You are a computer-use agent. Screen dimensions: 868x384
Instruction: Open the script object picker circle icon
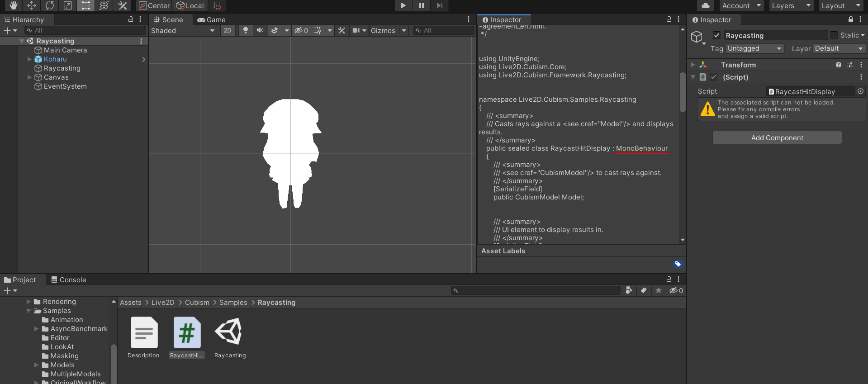point(860,91)
